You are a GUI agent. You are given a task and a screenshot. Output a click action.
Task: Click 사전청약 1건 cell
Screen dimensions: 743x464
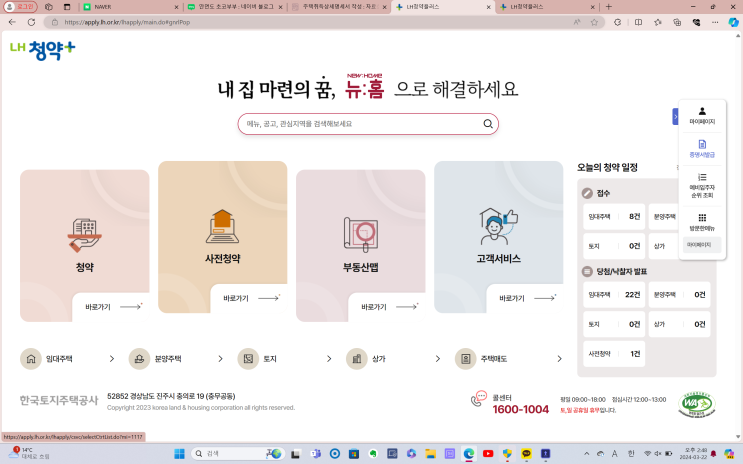click(x=614, y=354)
